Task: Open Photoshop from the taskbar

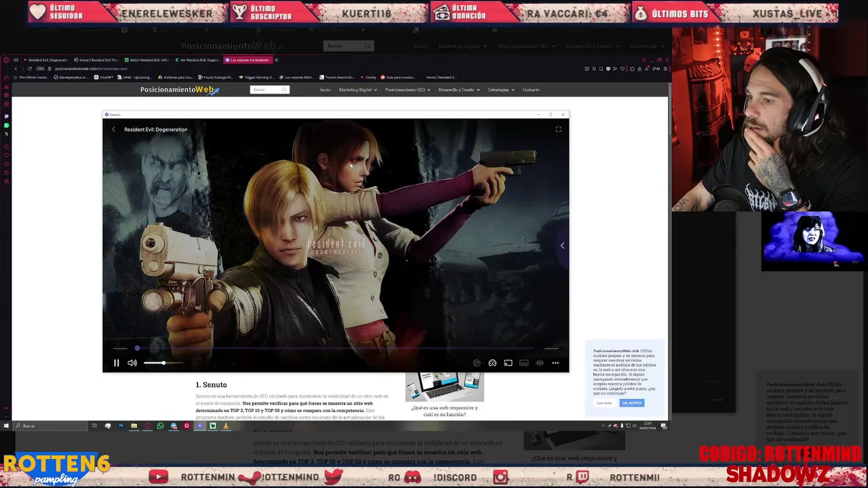Action: [x=121, y=426]
